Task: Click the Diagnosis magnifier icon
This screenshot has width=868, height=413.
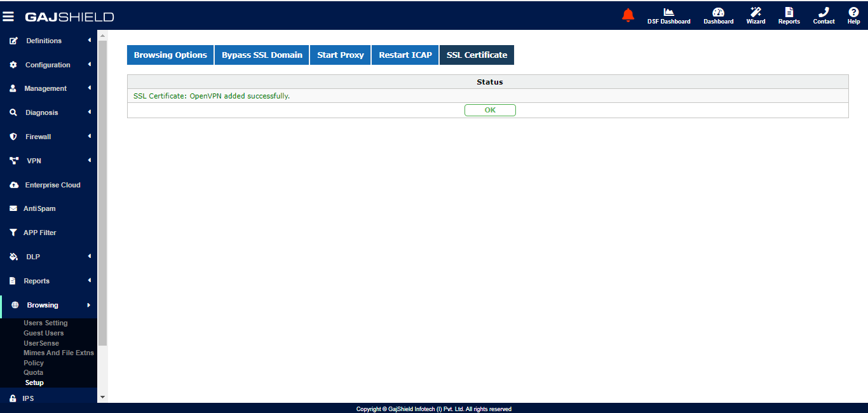Action: click(x=13, y=112)
